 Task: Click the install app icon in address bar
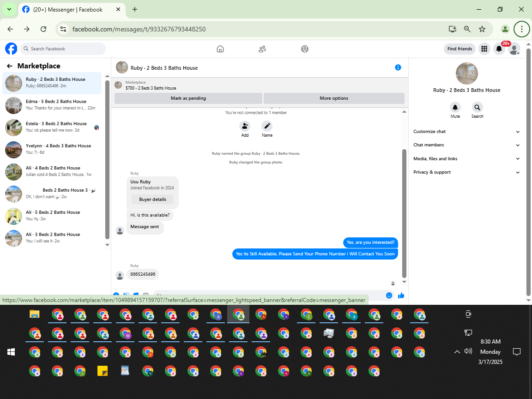(452, 29)
